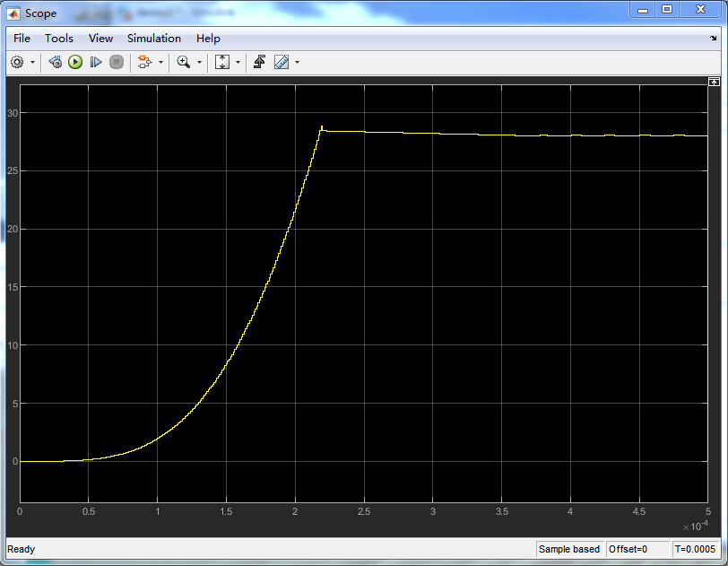This screenshot has height=566, width=728.
Task: Highlight the Simulink block icon
Action: click(144, 62)
